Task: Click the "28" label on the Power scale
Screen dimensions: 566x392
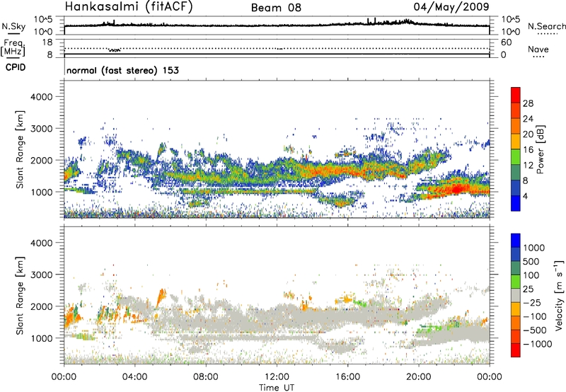Action: point(528,103)
